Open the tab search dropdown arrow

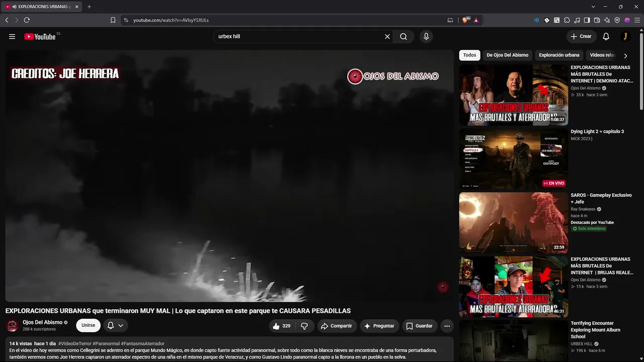[593, 7]
